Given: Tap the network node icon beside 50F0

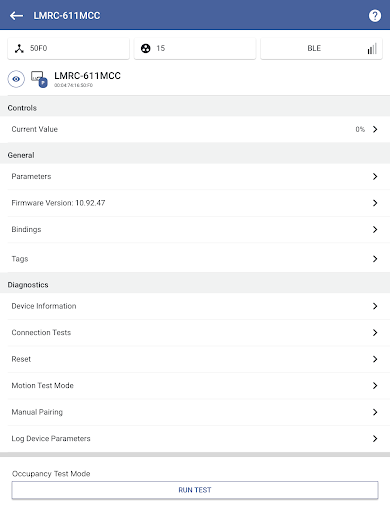Looking at the screenshot, I should tap(19, 48).
